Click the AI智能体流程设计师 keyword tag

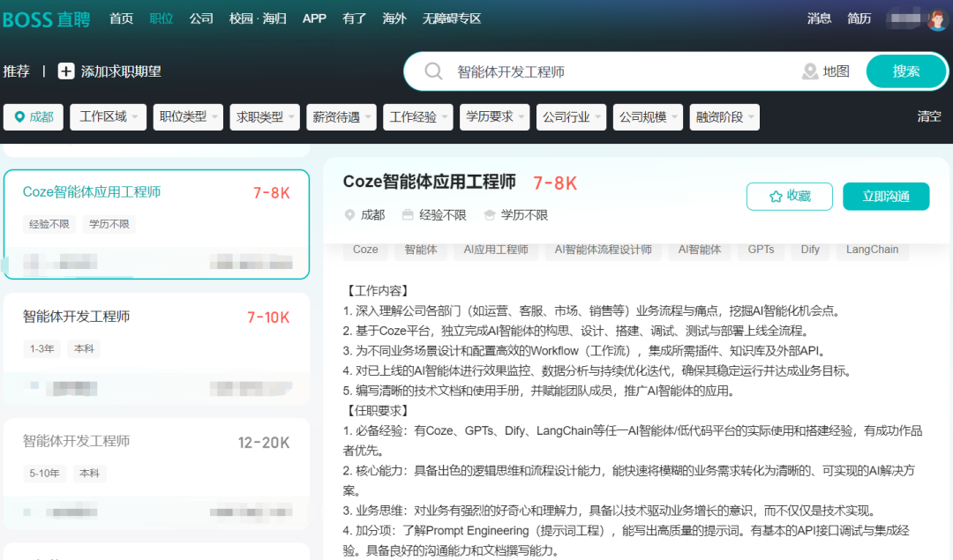pos(603,250)
